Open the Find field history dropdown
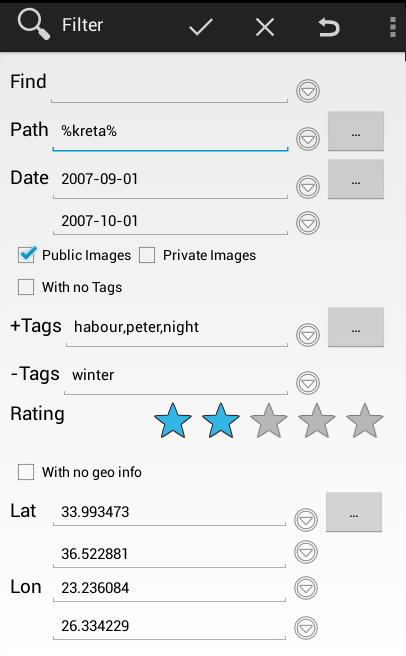 (308, 91)
